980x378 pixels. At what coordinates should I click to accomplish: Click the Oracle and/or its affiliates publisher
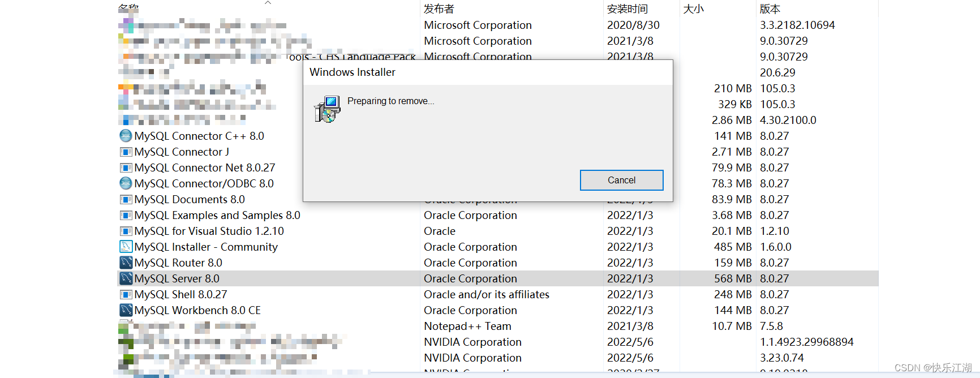(x=487, y=294)
